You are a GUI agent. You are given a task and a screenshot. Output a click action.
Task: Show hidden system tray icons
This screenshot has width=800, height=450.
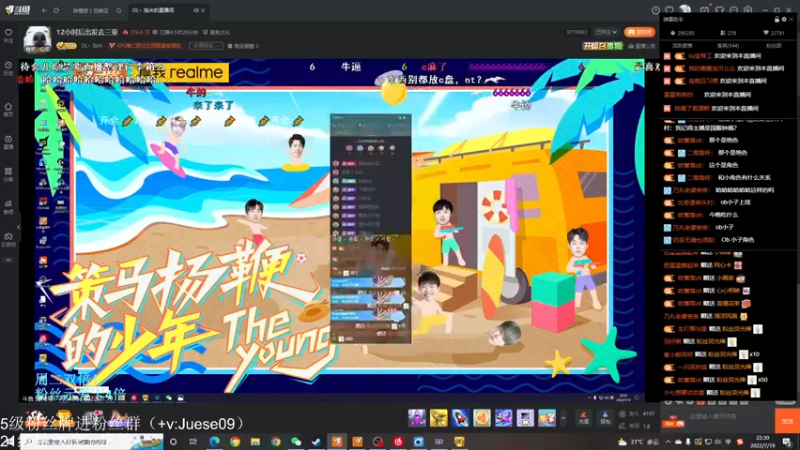point(668,441)
